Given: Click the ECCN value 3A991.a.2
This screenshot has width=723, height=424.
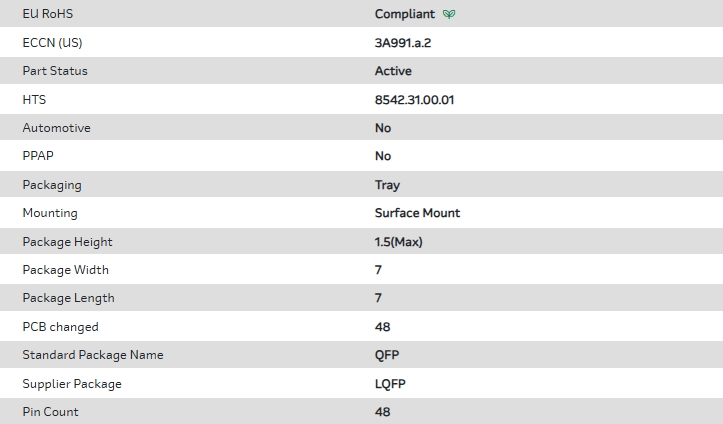Looking at the screenshot, I should (402, 43).
